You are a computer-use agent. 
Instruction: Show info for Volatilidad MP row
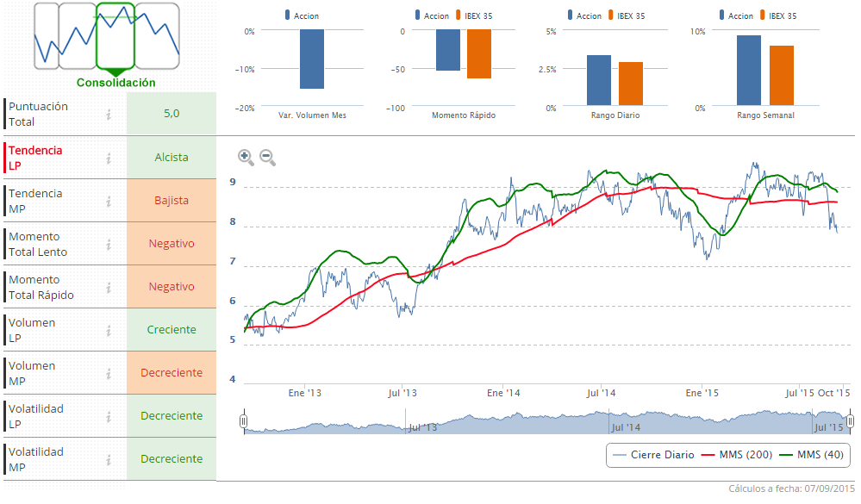109,459
